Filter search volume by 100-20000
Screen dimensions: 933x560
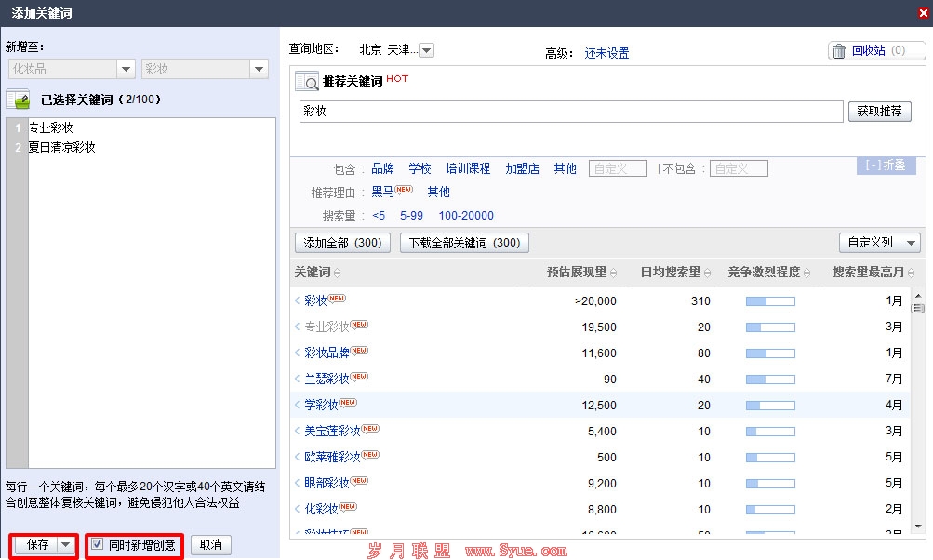click(x=466, y=216)
